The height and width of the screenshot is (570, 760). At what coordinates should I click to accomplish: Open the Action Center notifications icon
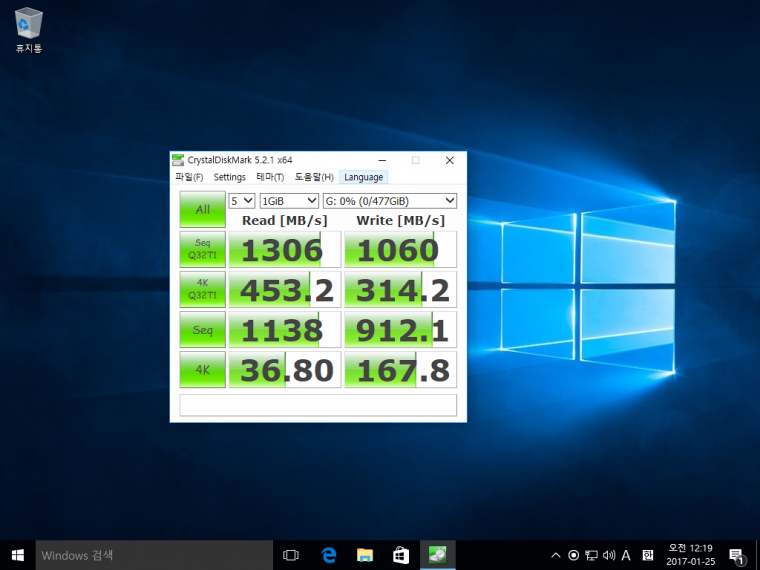[x=737, y=555]
